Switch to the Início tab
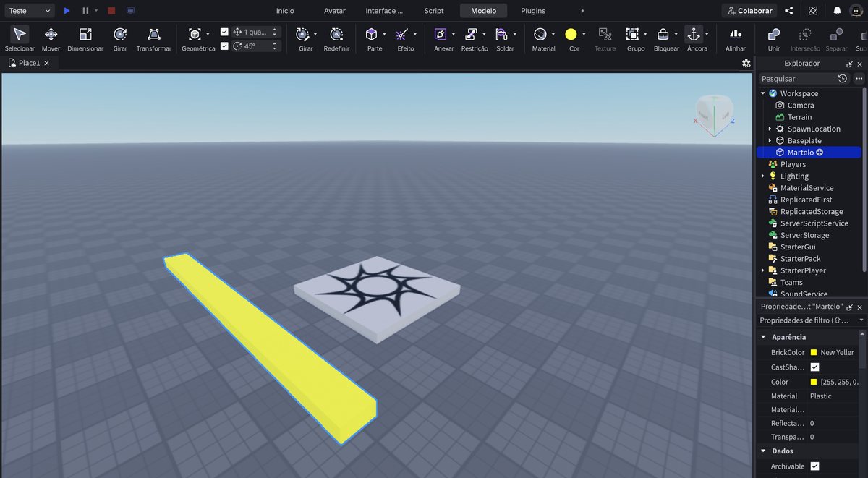 285,11
